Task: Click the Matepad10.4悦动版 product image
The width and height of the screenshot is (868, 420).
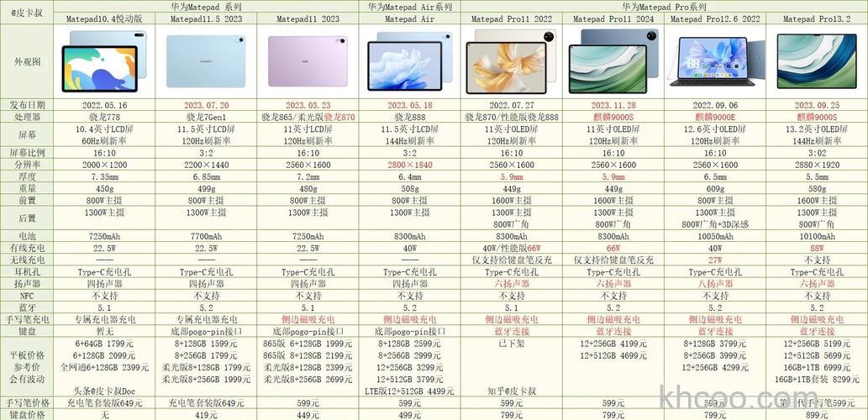Action: pos(104,60)
